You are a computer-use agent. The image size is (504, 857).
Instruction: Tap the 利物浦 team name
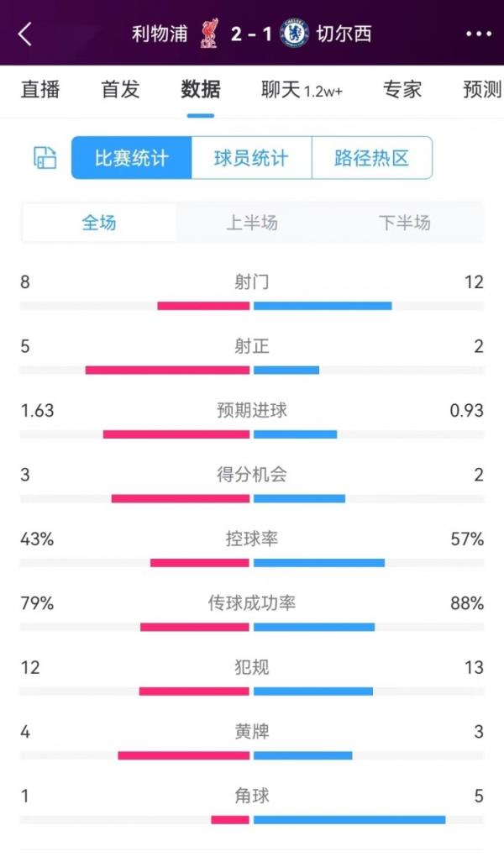pos(160,34)
